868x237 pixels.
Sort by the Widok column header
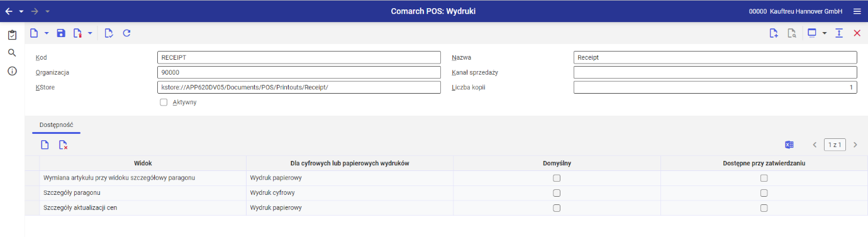pyautogui.click(x=143, y=163)
